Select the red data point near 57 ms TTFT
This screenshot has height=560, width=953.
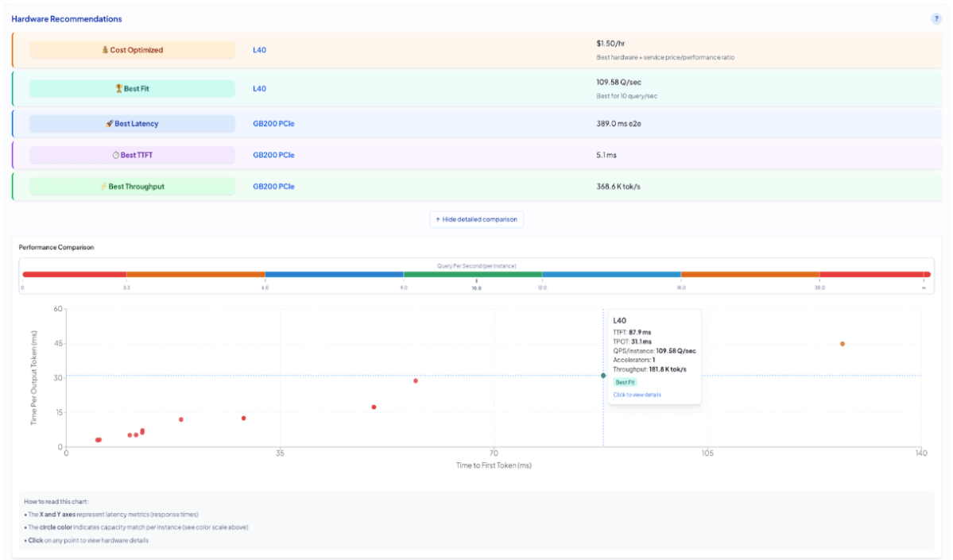pyautogui.click(x=416, y=380)
